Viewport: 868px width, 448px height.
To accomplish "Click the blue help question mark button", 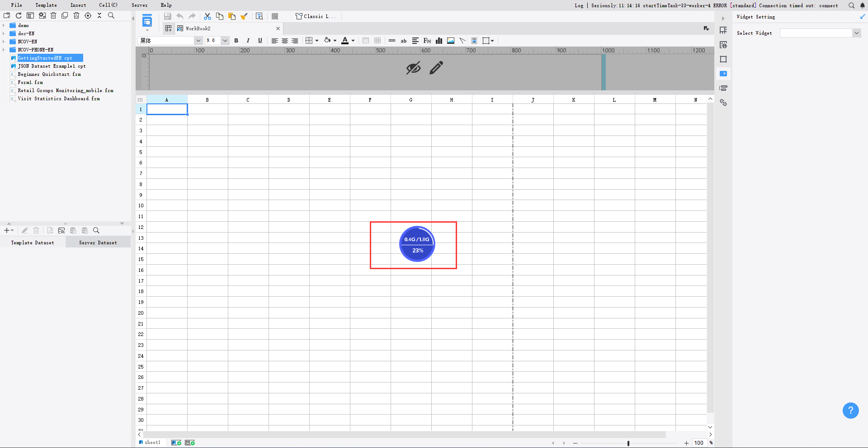I will tap(850, 411).
